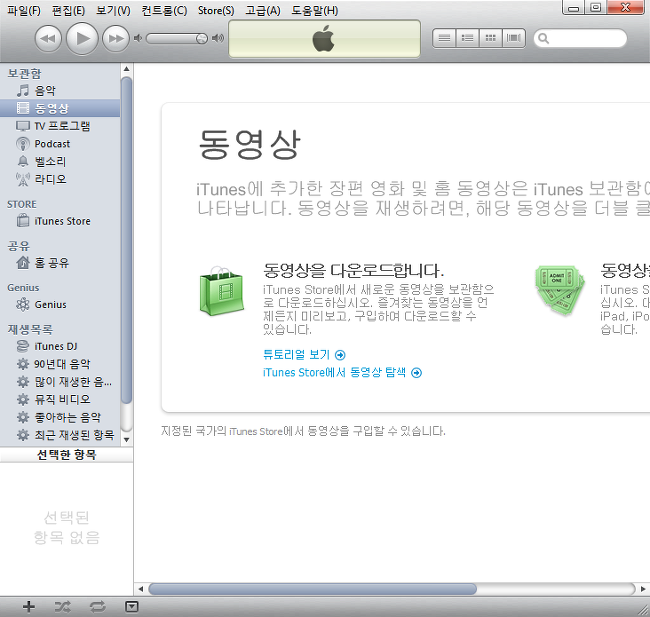Viewport: 650px width, 617px height.
Task: Open the 보기(V) menu
Action: [x=113, y=10]
